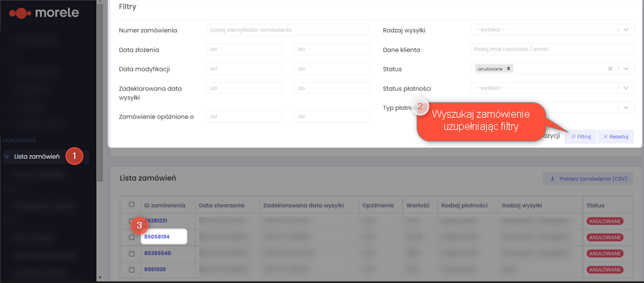Click the Pobierz zamówienia (CSV) button

click(588, 179)
